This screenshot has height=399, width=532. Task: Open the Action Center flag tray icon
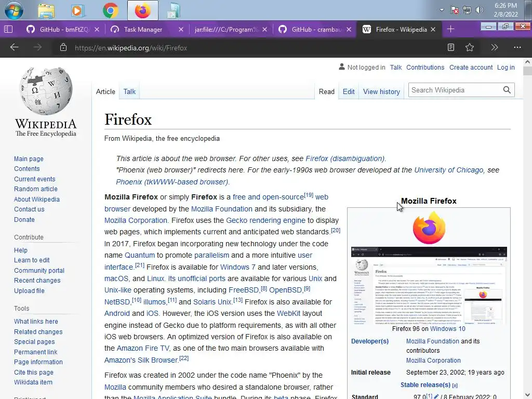pyautogui.click(x=454, y=10)
